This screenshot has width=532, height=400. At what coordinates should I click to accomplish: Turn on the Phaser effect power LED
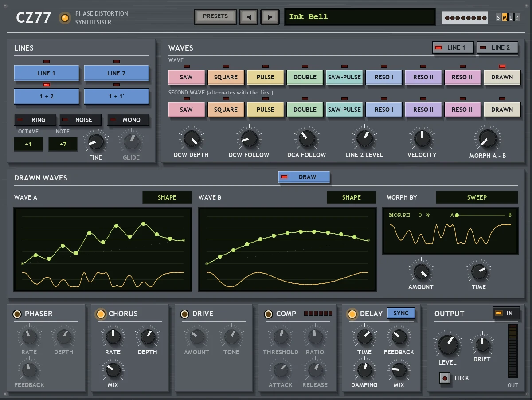pyautogui.click(x=17, y=314)
